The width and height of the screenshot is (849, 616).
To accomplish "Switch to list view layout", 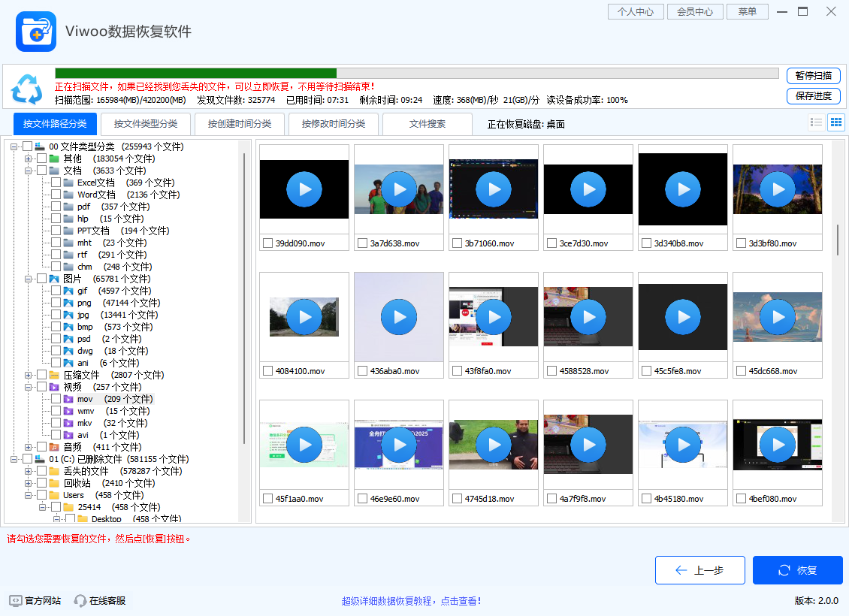I will tap(816, 122).
